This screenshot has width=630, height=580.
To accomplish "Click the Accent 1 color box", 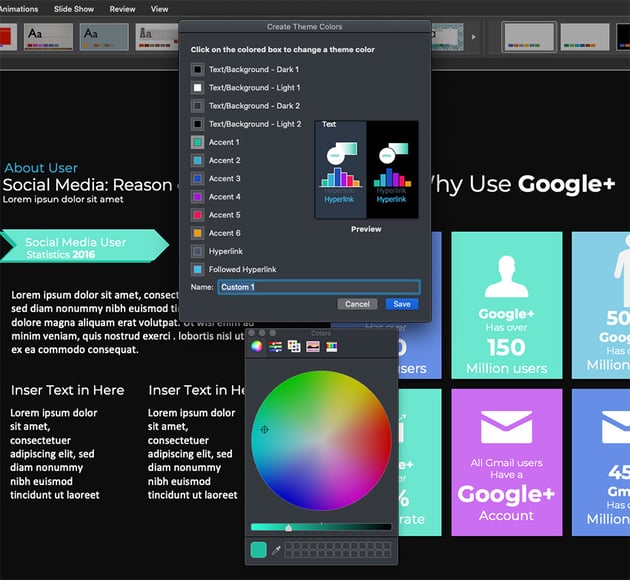I will (x=198, y=142).
